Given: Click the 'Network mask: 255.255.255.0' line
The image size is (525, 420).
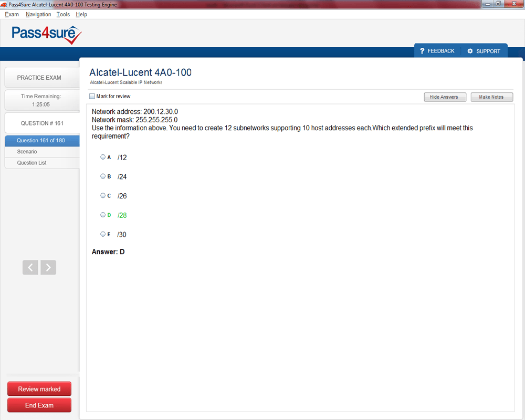Looking at the screenshot, I should (x=134, y=120).
